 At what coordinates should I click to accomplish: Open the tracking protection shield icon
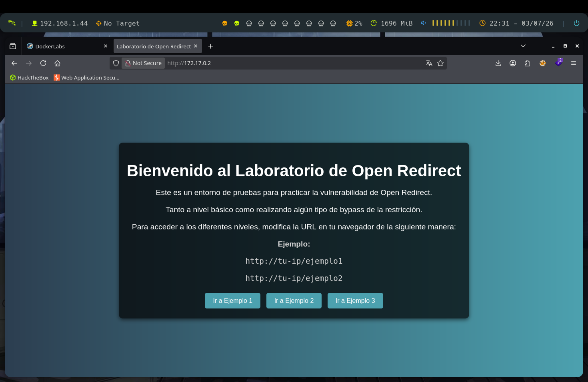click(116, 63)
